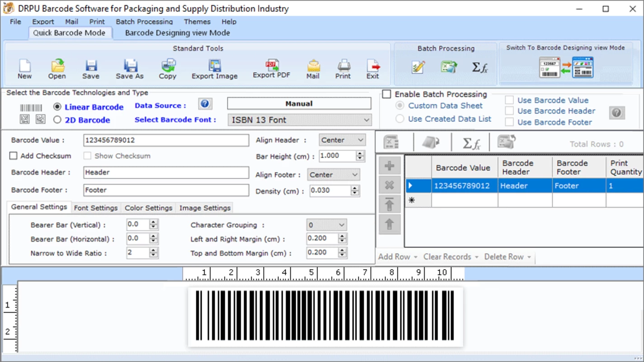The height and width of the screenshot is (362, 644).
Task: Click the Bar Height spinner arrows
Action: click(x=360, y=156)
